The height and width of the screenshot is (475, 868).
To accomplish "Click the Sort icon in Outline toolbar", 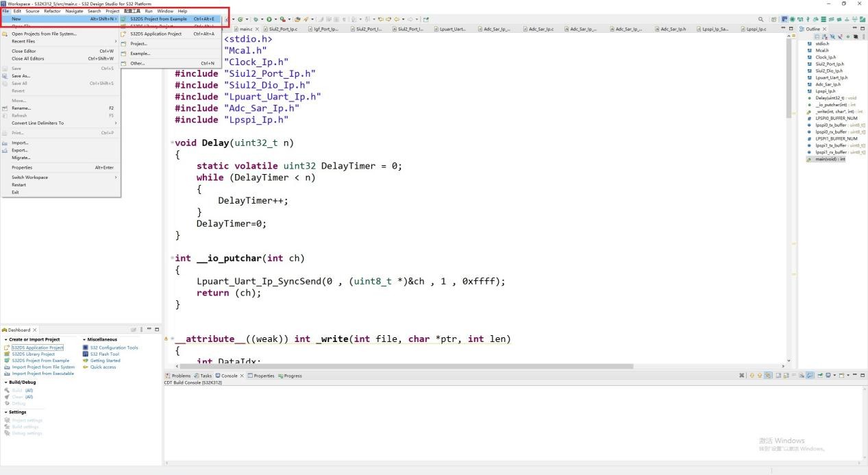I will pyautogui.click(x=825, y=36).
